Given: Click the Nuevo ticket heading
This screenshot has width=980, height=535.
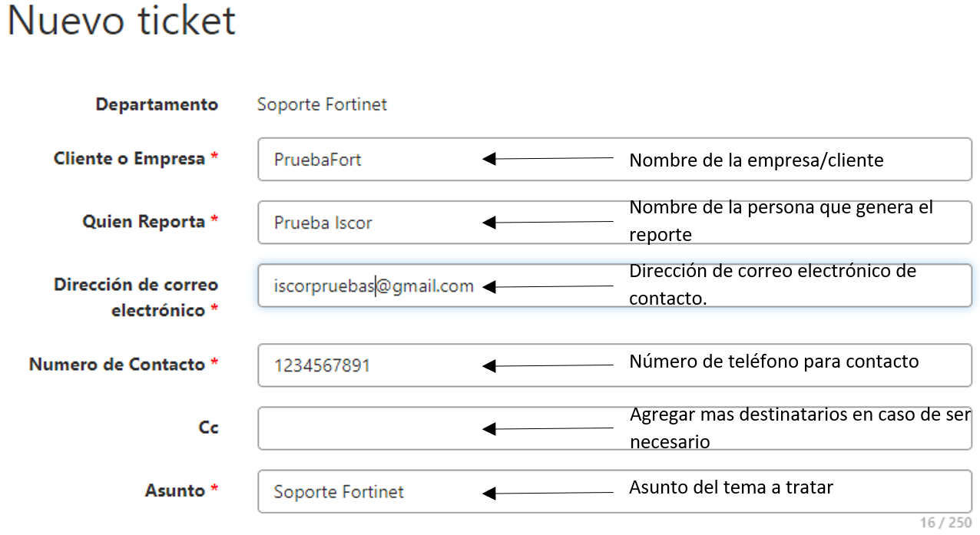Looking at the screenshot, I should click(x=121, y=21).
